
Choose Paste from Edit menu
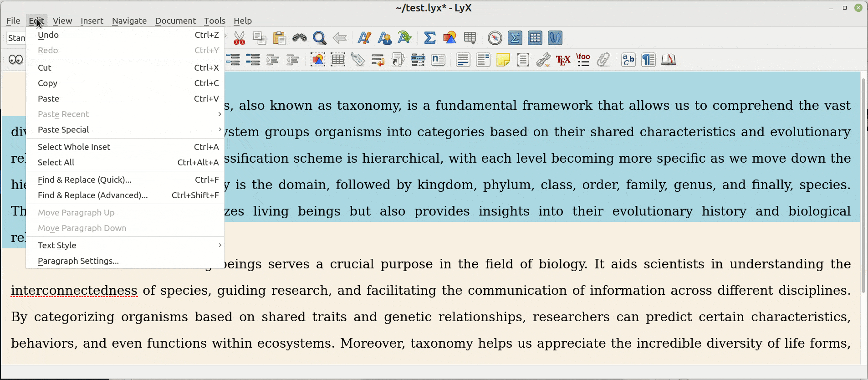[x=125, y=99]
